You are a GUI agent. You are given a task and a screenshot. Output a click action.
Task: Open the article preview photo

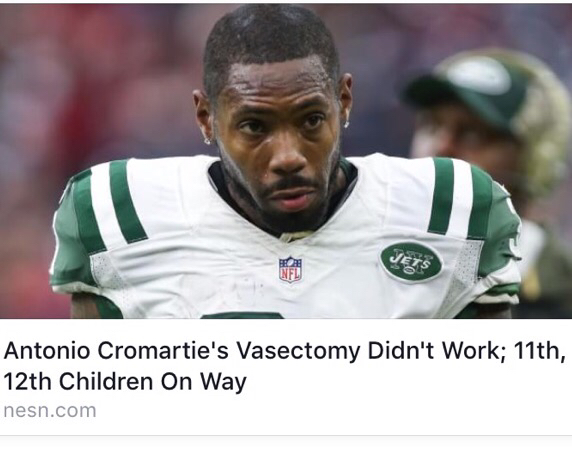[x=286, y=161]
